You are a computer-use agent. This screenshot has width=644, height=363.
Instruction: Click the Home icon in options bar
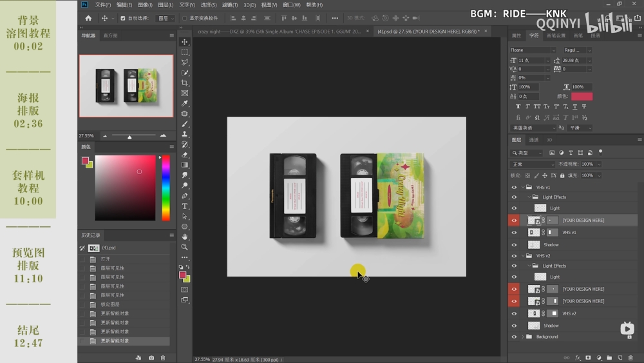[x=88, y=18]
